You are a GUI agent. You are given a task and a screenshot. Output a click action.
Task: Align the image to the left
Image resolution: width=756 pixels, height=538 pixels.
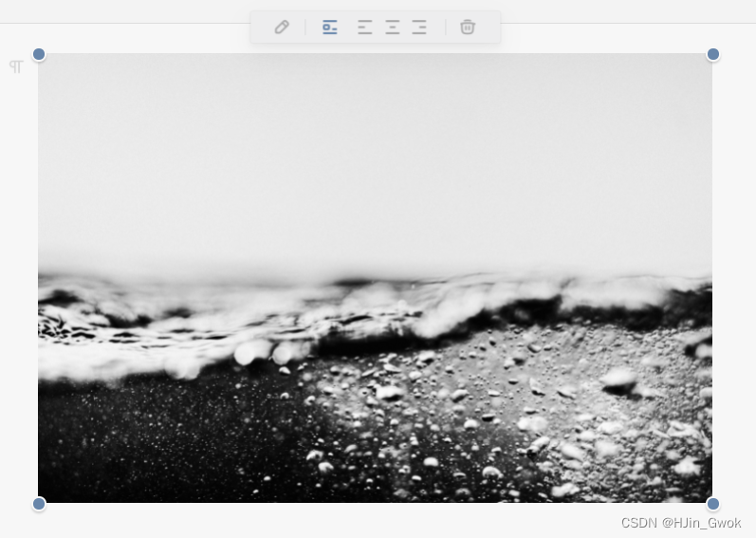click(365, 27)
